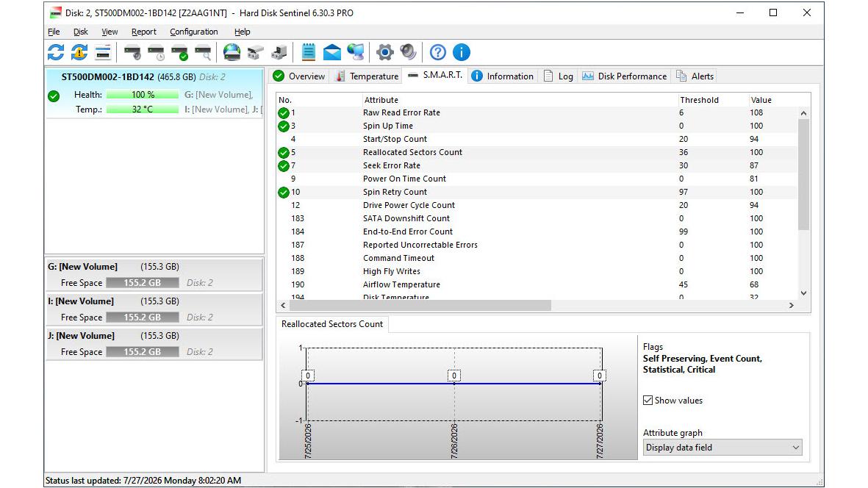
Task: Click green check icon on Reallocated Sectors row
Action: point(284,153)
